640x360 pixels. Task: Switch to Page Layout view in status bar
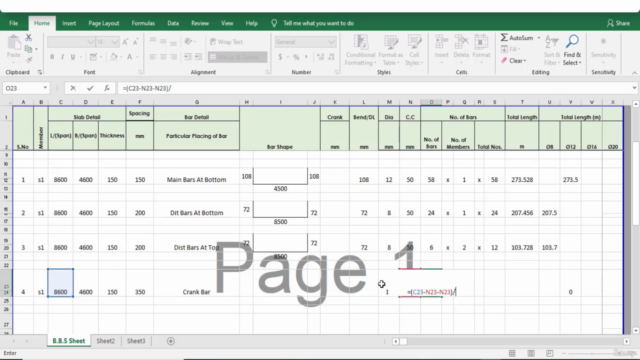tap(531, 353)
